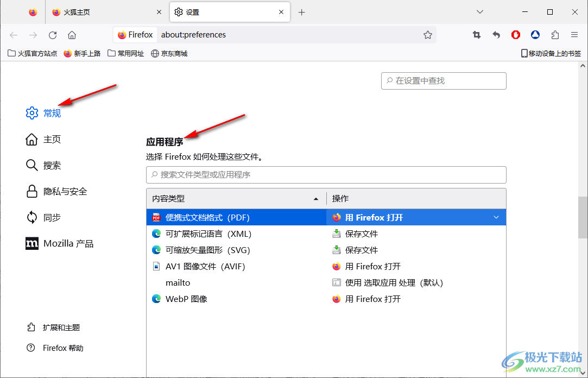Open Firefox 帮助 link
This screenshot has width=588, height=378.
click(55, 348)
